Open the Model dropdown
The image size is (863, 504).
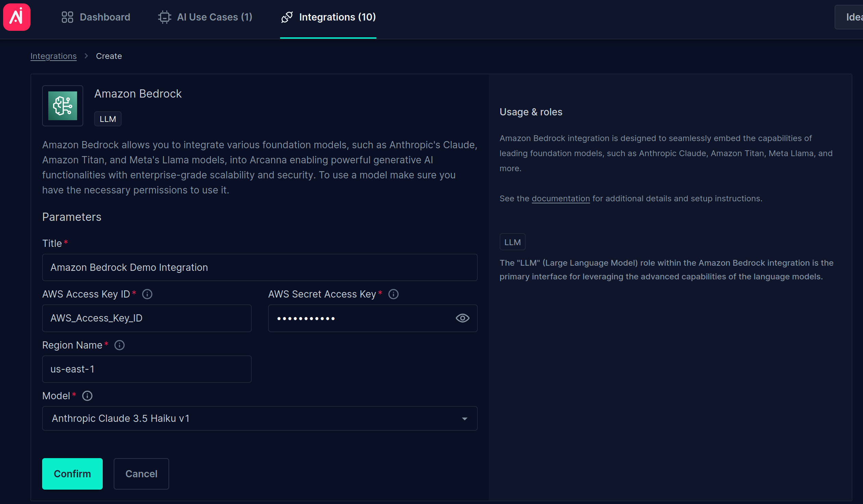click(x=260, y=418)
